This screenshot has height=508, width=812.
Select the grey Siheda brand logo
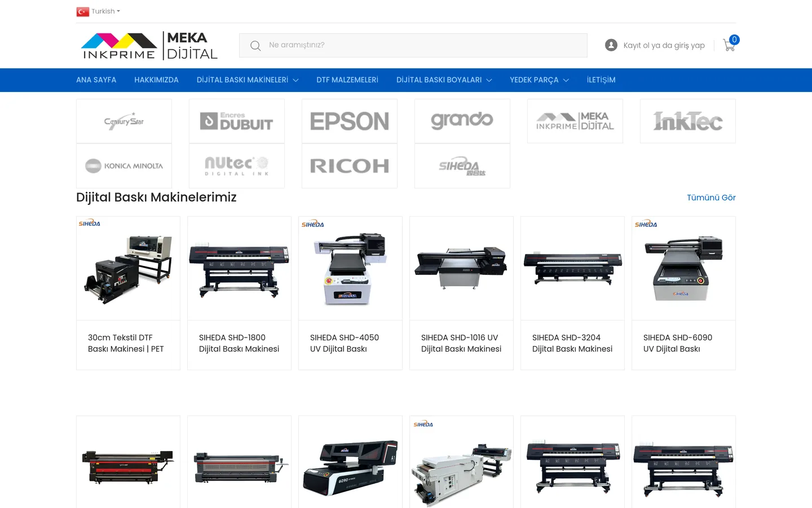click(x=462, y=166)
